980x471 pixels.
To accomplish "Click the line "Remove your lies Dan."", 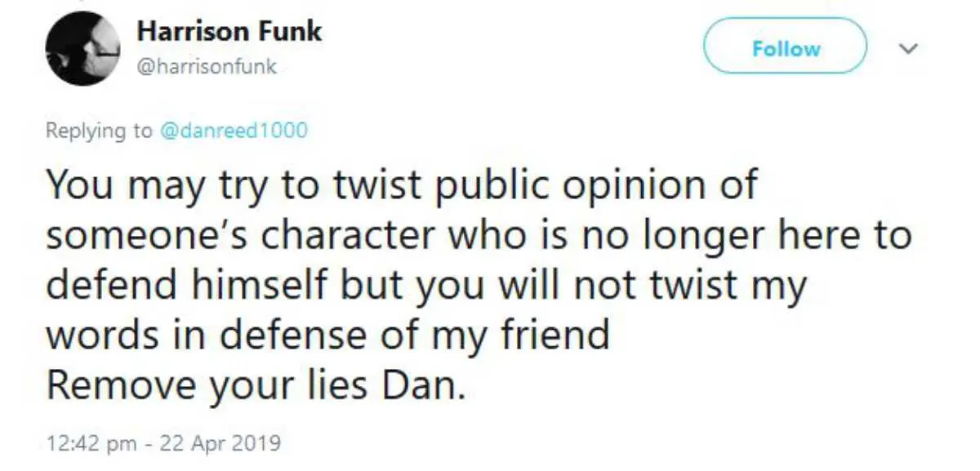I will (256, 384).
